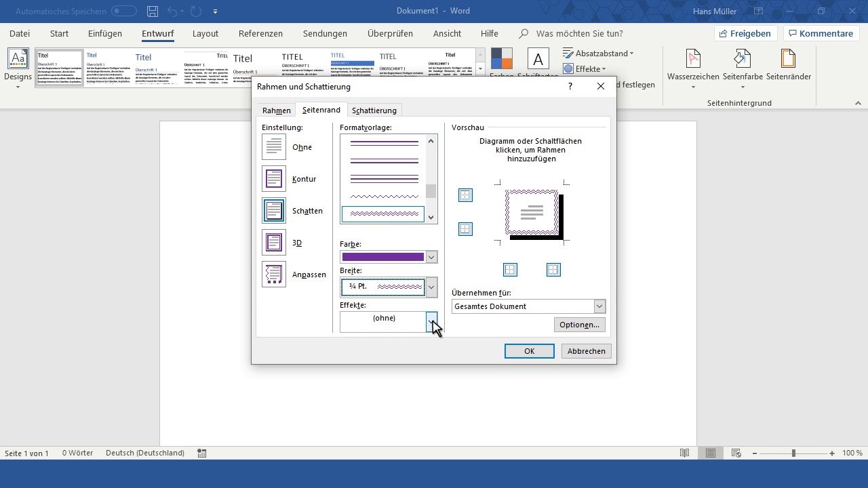Open the Sendungen ribbon tab

(325, 33)
